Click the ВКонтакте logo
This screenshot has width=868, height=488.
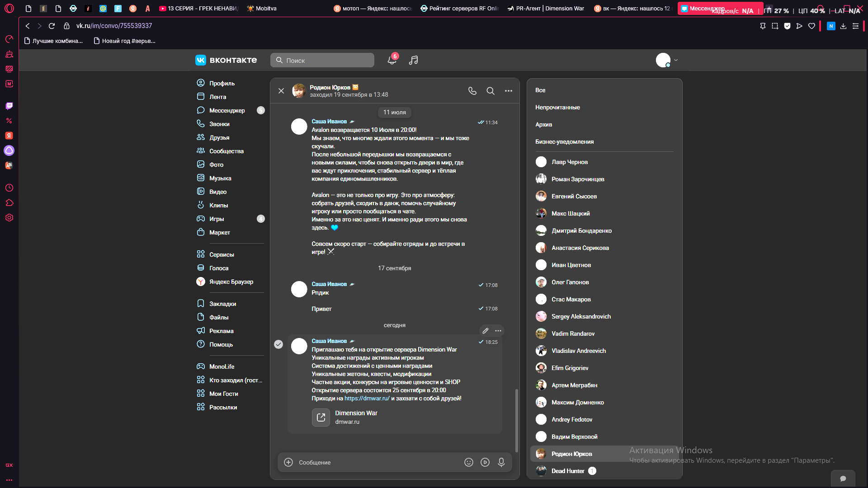click(x=226, y=60)
